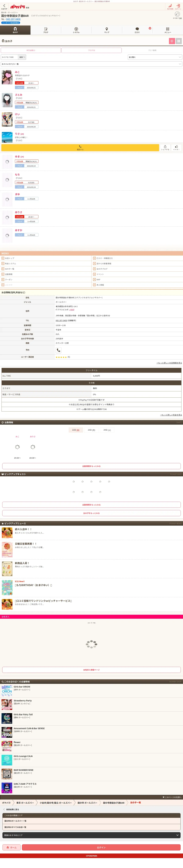Viewport: 183px width, 868px height.
Task: Open もっと詳しい料金を見る link
Action: point(171,415)
